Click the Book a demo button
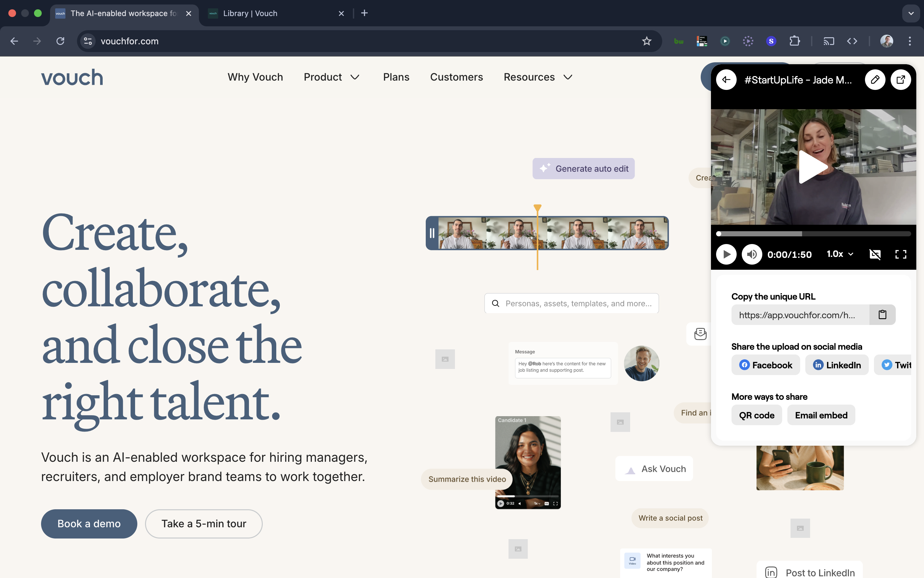924x578 pixels. [89, 524]
